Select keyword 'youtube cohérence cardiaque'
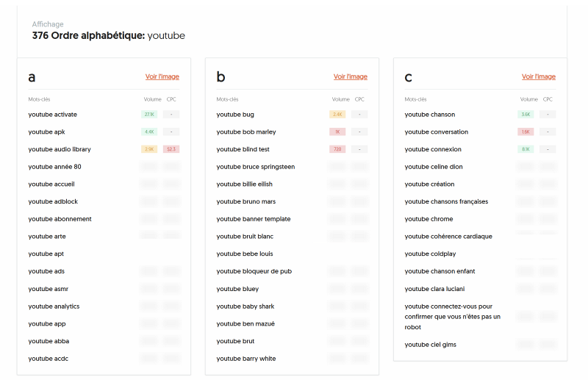The width and height of the screenshot is (588, 380). 448,237
